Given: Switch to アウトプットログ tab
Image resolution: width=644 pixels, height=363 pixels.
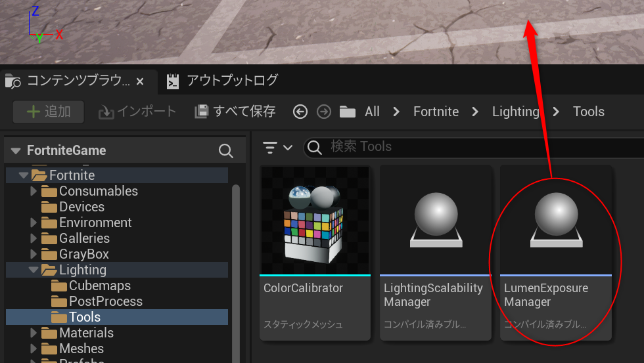Looking at the screenshot, I should 233,80.
